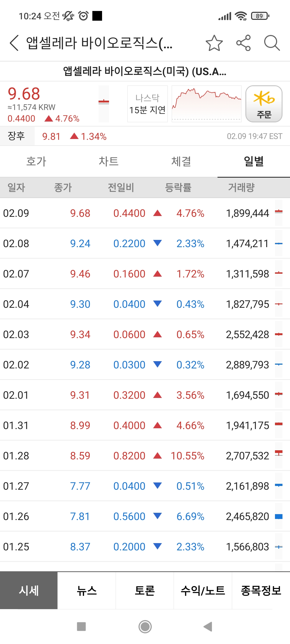The width and height of the screenshot is (290, 644).
Task: Open the 종목정보 bottom tab
Action: pos(261,590)
